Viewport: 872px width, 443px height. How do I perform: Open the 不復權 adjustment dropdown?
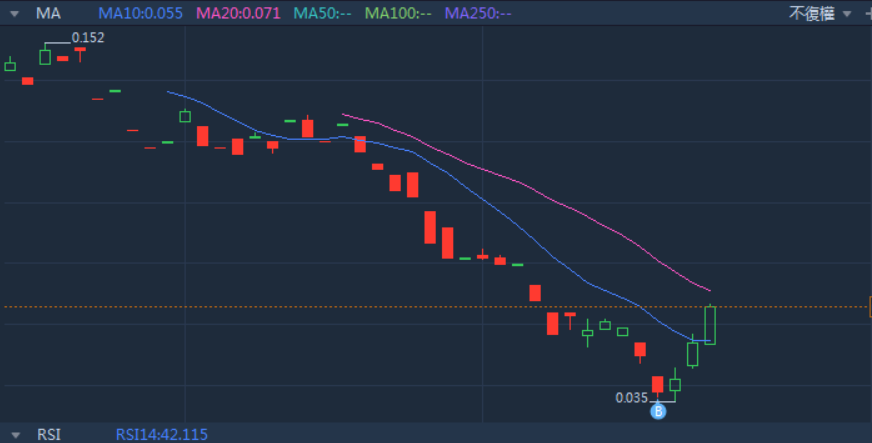pyautogui.click(x=820, y=13)
